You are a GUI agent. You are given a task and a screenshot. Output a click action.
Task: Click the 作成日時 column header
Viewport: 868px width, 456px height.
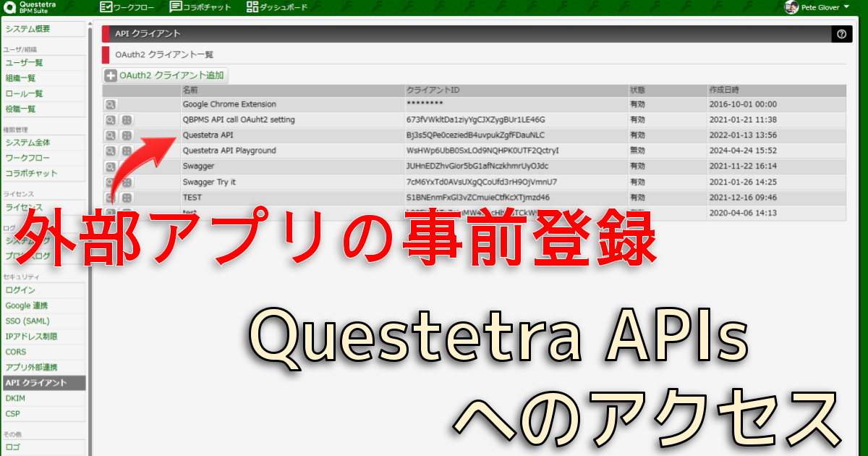tap(776, 90)
